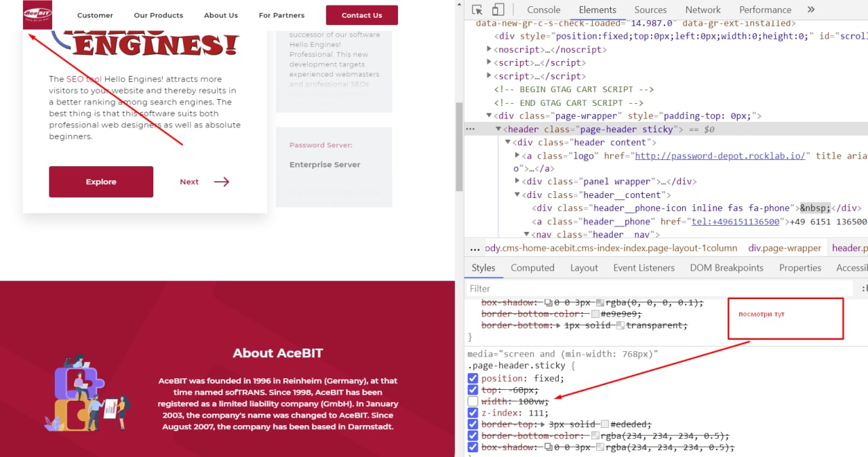Collapse the div page-wrapper node

pyautogui.click(x=490, y=116)
